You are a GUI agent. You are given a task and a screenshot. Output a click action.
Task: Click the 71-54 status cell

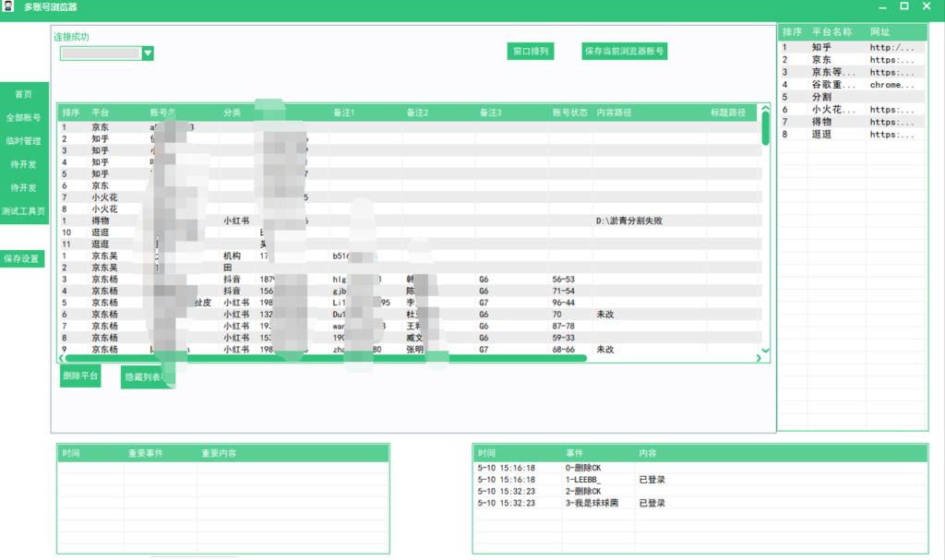click(x=564, y=292)
